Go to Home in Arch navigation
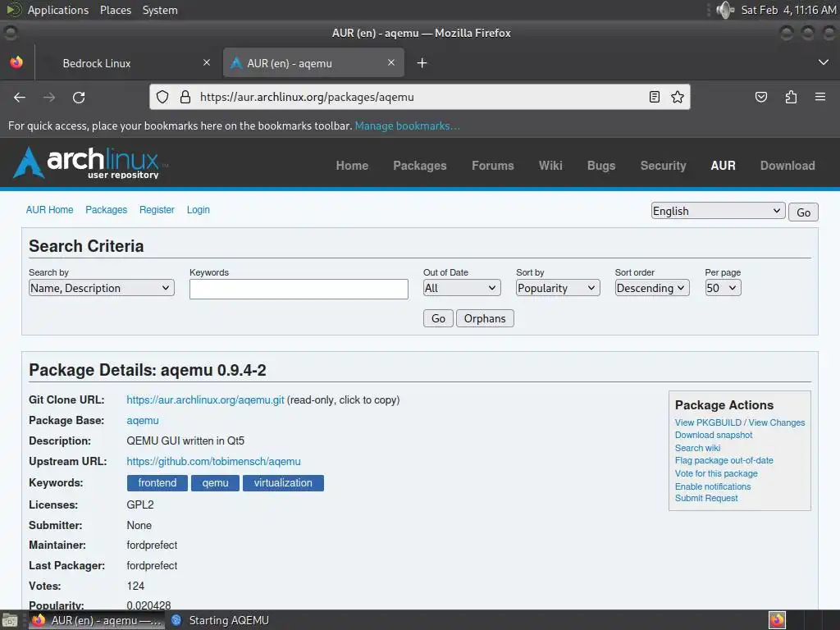Screen dimensions: 840x630 (352, 166)
